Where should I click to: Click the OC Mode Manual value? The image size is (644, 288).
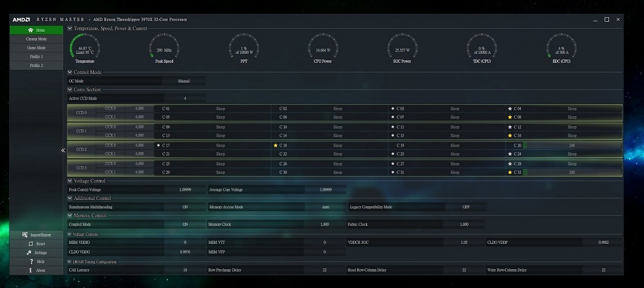184,81
